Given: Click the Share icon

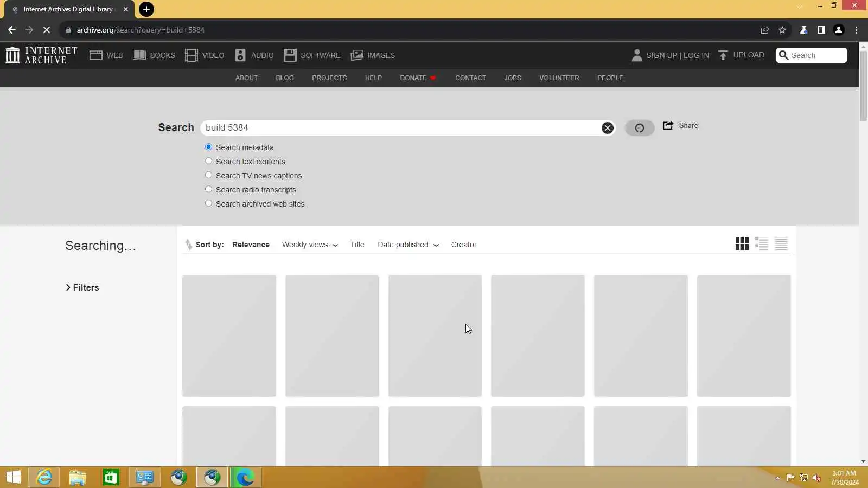Looking at the screenshot, I should pos(668,125).
